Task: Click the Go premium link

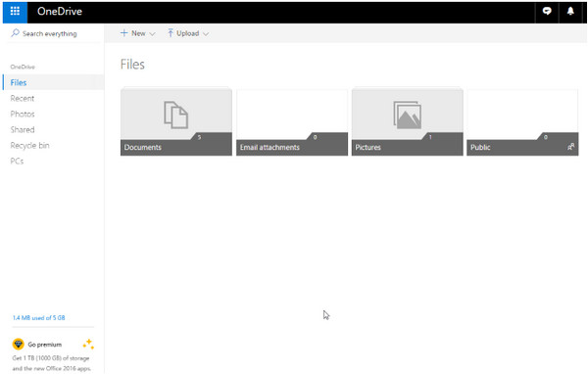Action: click(x=45, y=345)
